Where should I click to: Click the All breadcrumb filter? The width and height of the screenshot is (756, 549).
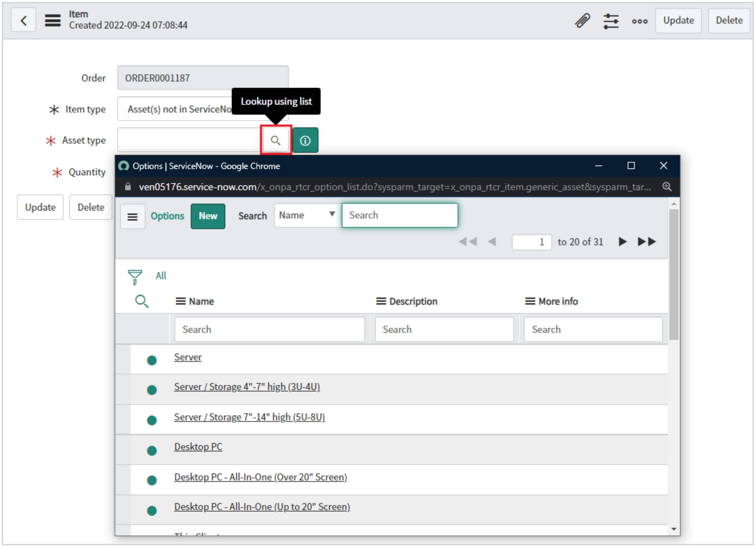161,276
